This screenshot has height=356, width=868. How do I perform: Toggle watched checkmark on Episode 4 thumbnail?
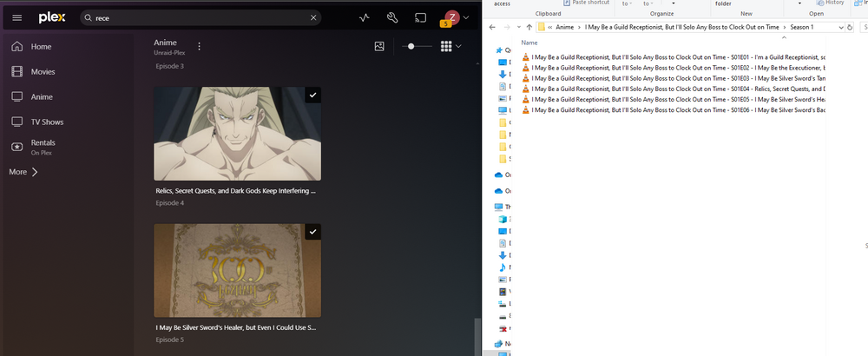pos(312,96)
